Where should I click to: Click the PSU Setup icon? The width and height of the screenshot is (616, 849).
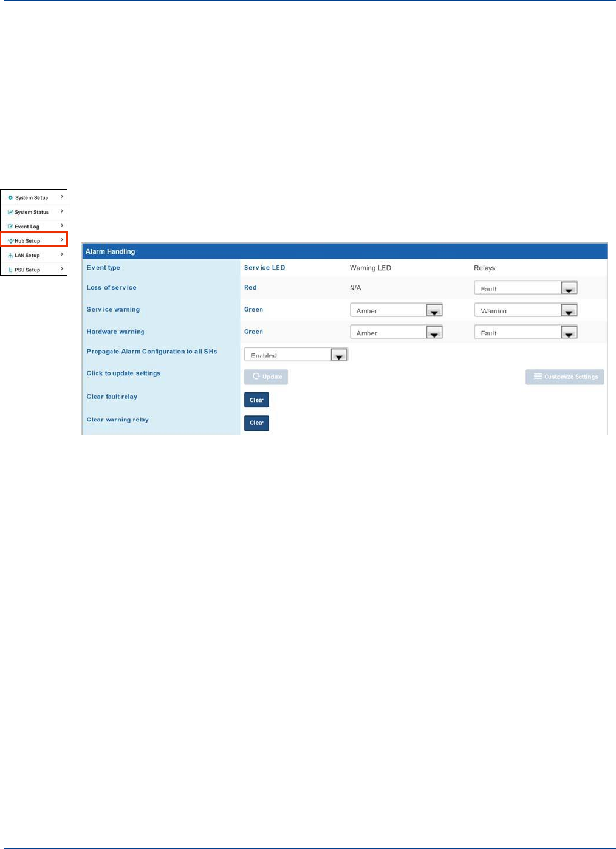coord(10,270)
